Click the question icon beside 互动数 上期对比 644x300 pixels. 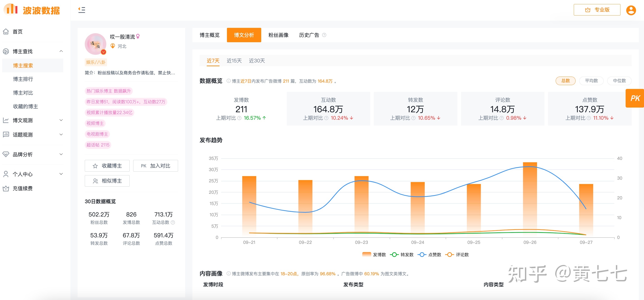[x=326, y=118]
